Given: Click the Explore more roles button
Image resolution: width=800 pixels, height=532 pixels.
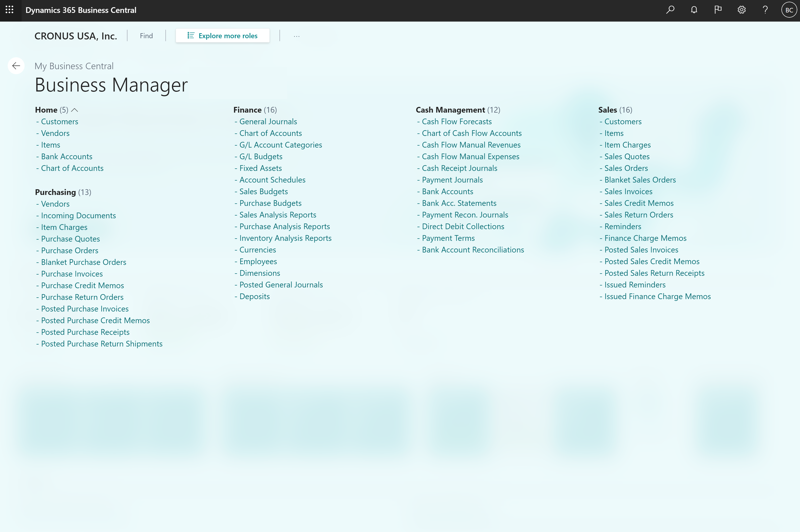Looking at the screenshot, I should (x=222, y=35).
